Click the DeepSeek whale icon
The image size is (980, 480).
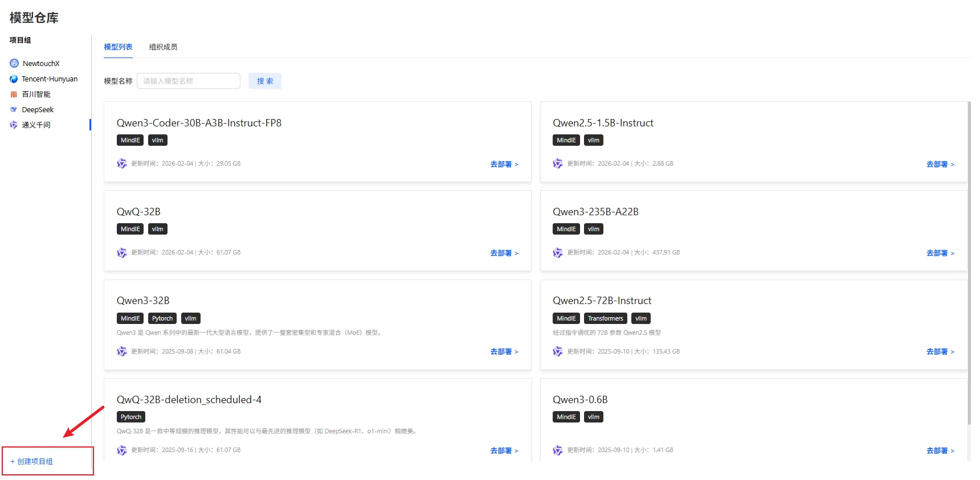click(14, 109)
